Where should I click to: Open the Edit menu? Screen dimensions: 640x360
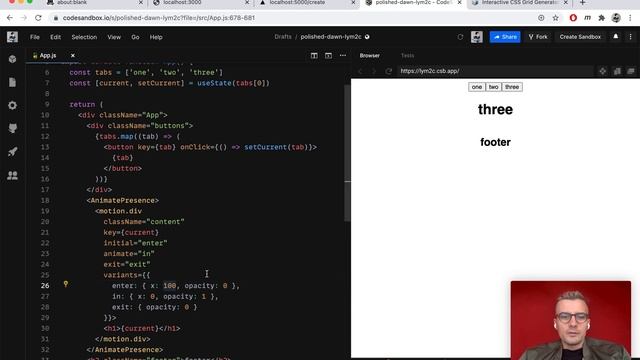[x=56, y=37]
